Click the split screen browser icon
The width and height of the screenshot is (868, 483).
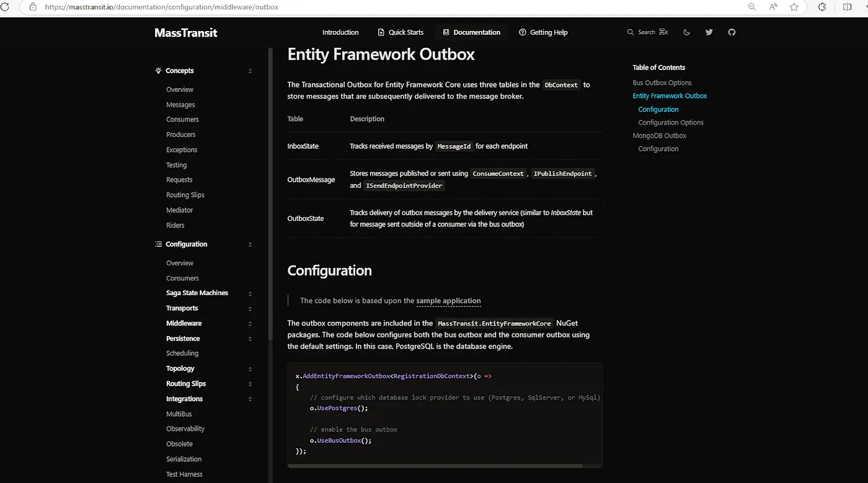pos(848,7)
